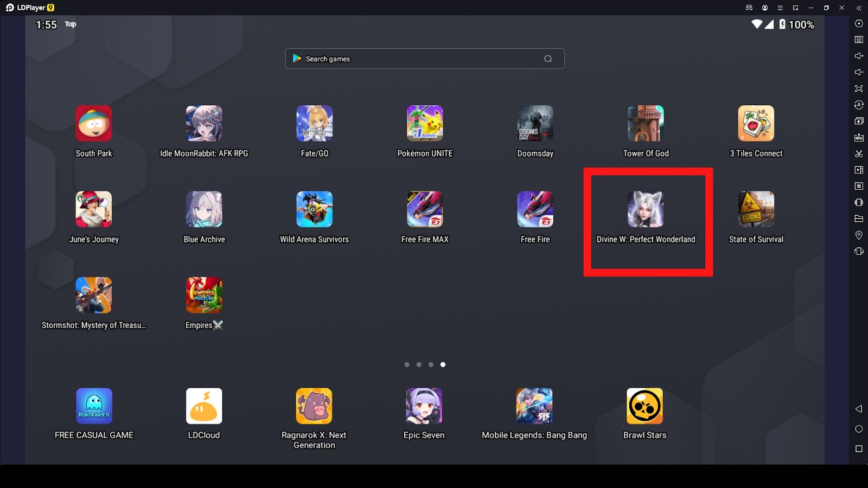Launch Free Fire MAX
Viewport: 868px width, 488px height.
pos(425,209)
